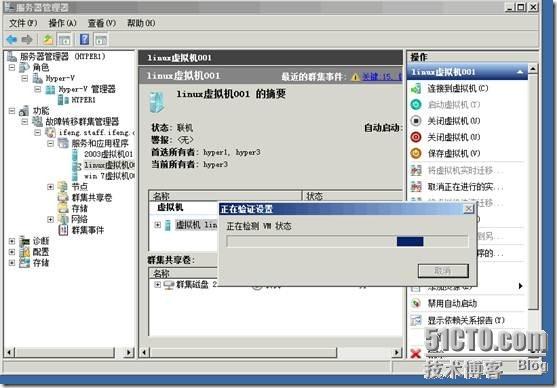Expand the 群集磁盘 row

tap(157, 285)
